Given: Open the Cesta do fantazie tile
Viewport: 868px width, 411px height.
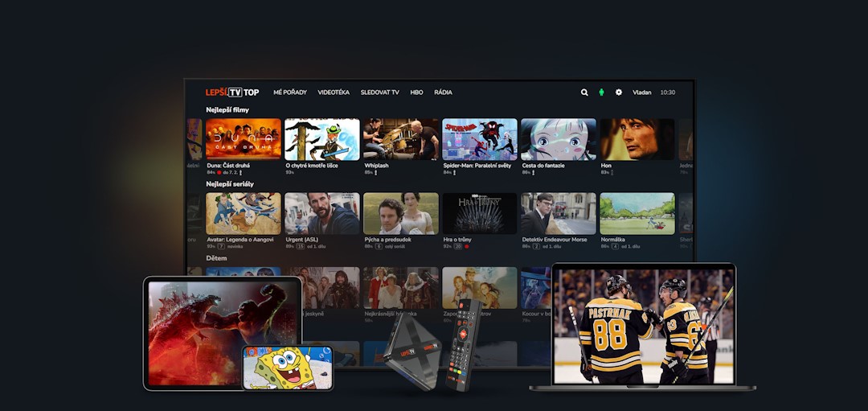Looking at the screenshot, I should click(559, 139).
